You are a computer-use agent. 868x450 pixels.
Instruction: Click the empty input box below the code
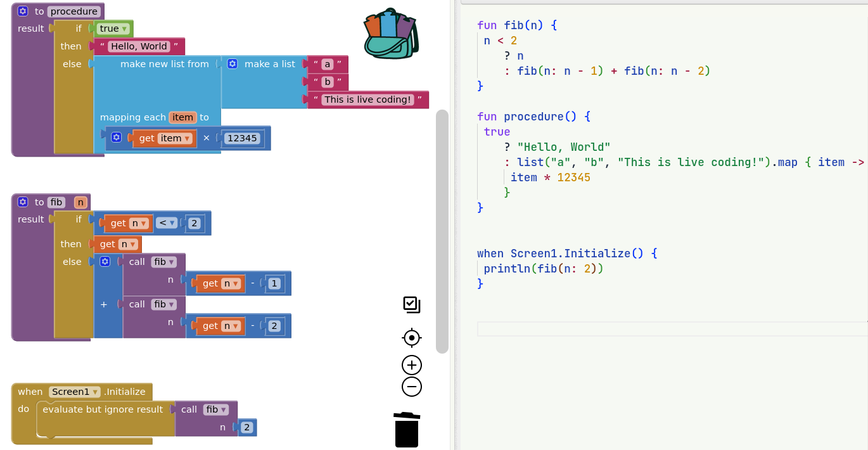coord(672,329)
